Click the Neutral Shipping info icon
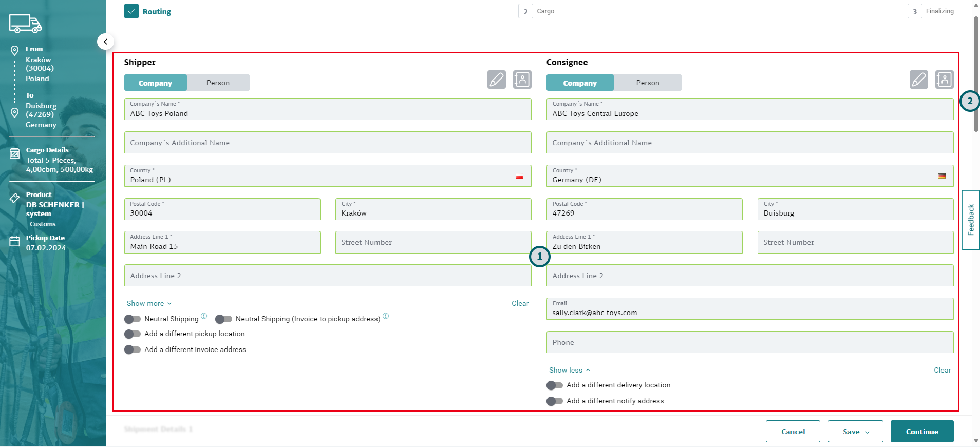This screenshot has height=448, width=980. click(x=204, y=316)
